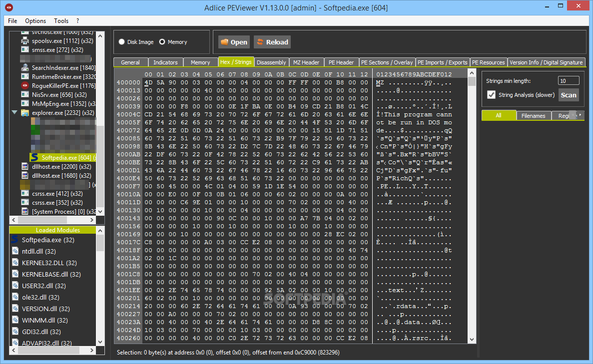The image size is (593, 364).
Task: Click the csrss.exe [352] icon
Action: tap(25, 202)
